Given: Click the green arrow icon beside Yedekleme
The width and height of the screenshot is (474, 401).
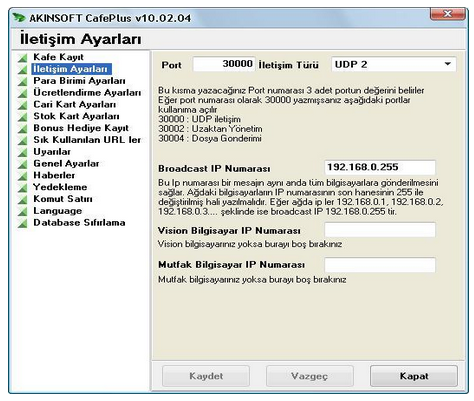Looking at the screenshot, I should pyautogui.click(x=23, y=188).
